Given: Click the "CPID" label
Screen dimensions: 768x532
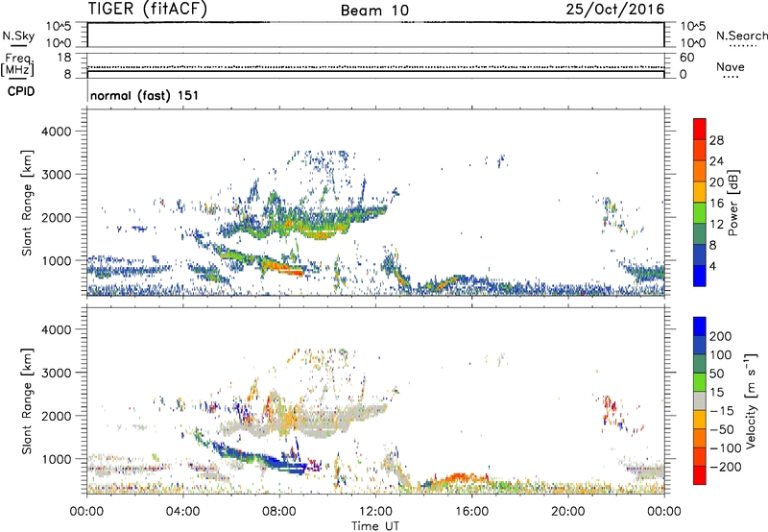Looking at the screenshot, I should point(21,91).
